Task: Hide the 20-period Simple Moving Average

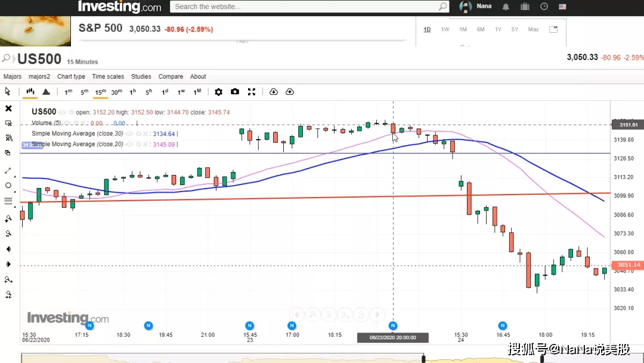Action: [129, 144]
